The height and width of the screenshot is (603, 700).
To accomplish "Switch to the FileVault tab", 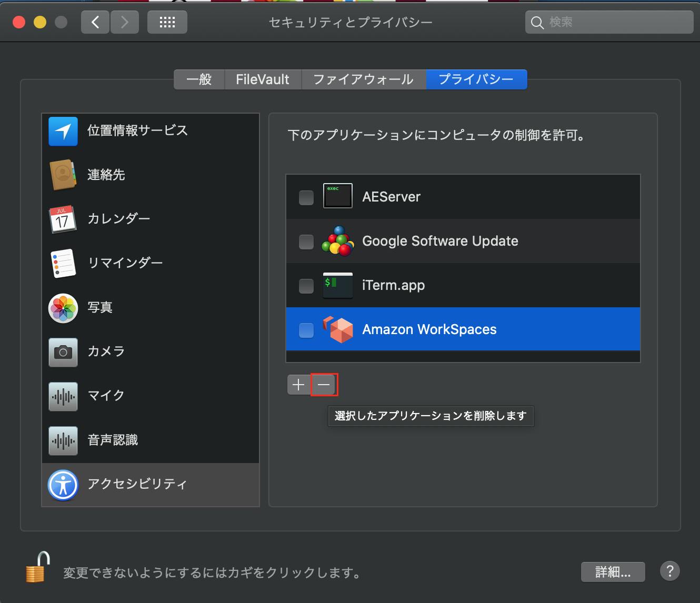I will point(263,79).
